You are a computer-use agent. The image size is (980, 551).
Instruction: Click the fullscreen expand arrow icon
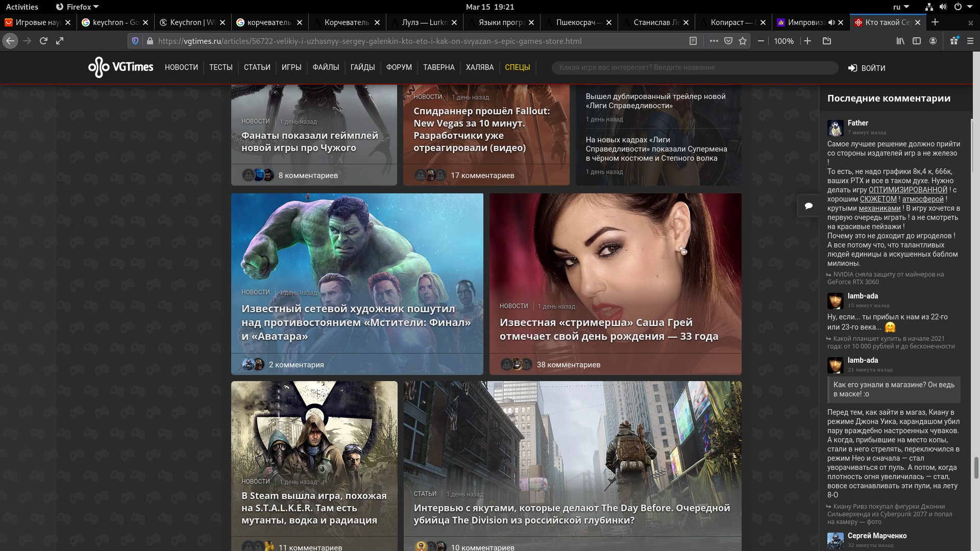(x=60, y=41)
